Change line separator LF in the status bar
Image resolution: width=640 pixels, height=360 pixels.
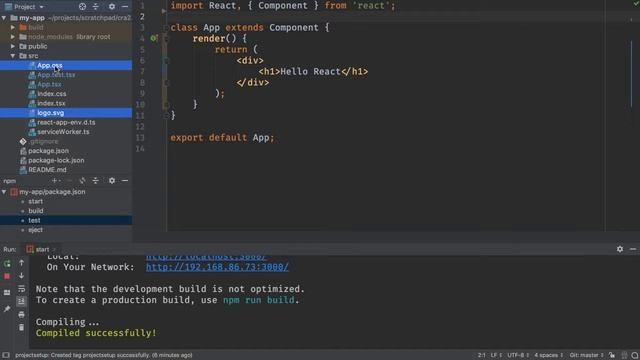tap(496, 355)
